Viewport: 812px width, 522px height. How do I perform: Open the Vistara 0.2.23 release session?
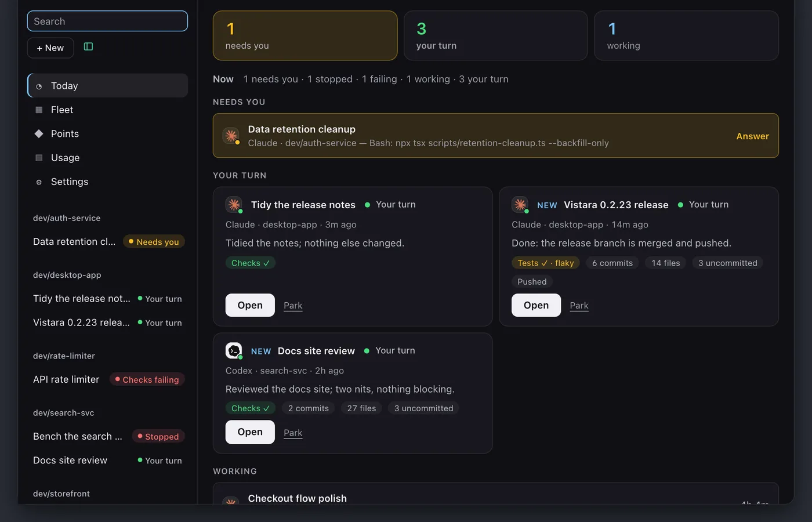(x=536, y=305)
